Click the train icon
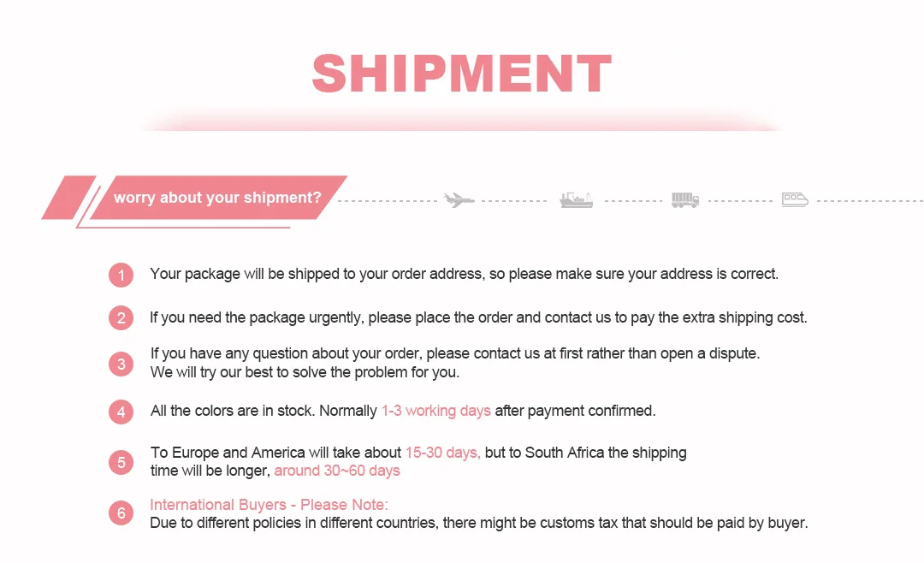924x563 pixels. pyautogui.click(x=795, y=200)
